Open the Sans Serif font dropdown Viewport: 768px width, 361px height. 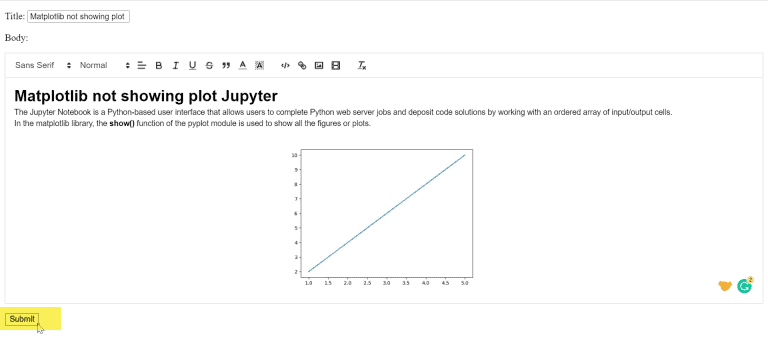[x=43, y=66]
